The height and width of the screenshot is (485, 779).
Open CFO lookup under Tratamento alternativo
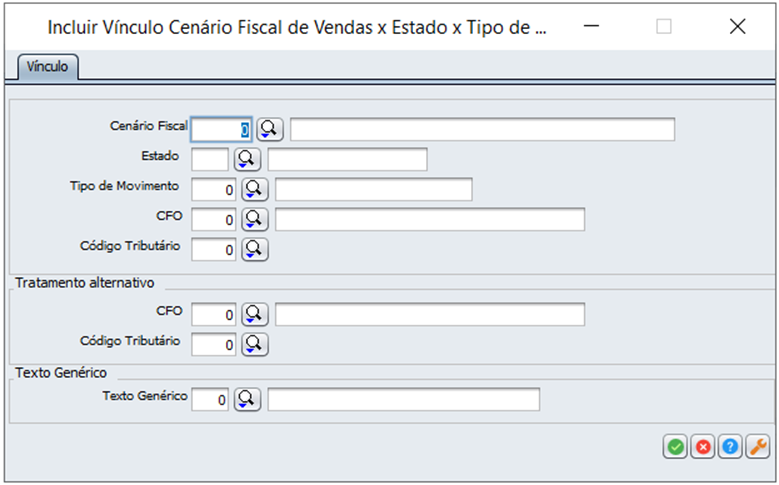(255, 314)
